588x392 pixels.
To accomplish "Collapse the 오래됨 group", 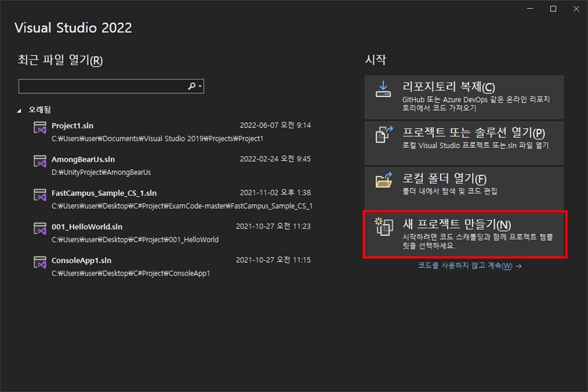I will 19,110.
